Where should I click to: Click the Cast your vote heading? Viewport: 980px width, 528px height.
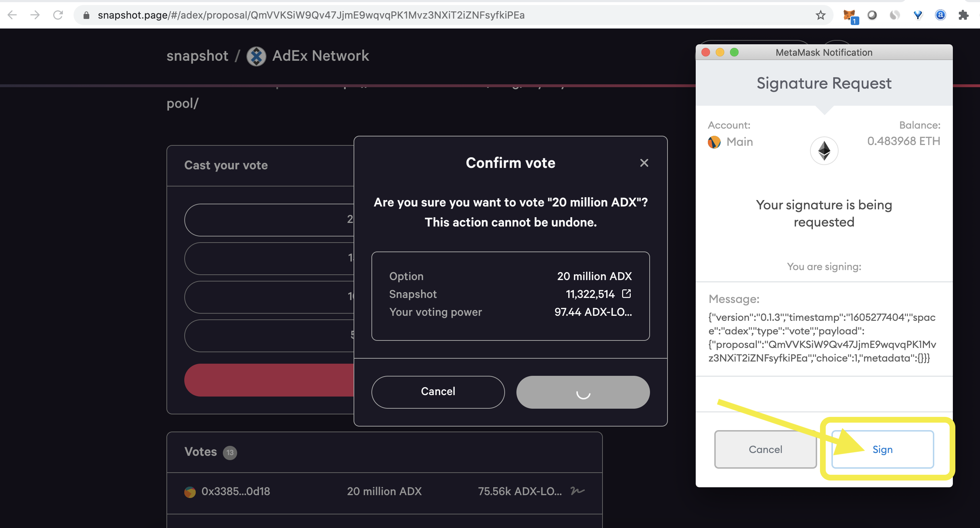click(x=226, y=165)
